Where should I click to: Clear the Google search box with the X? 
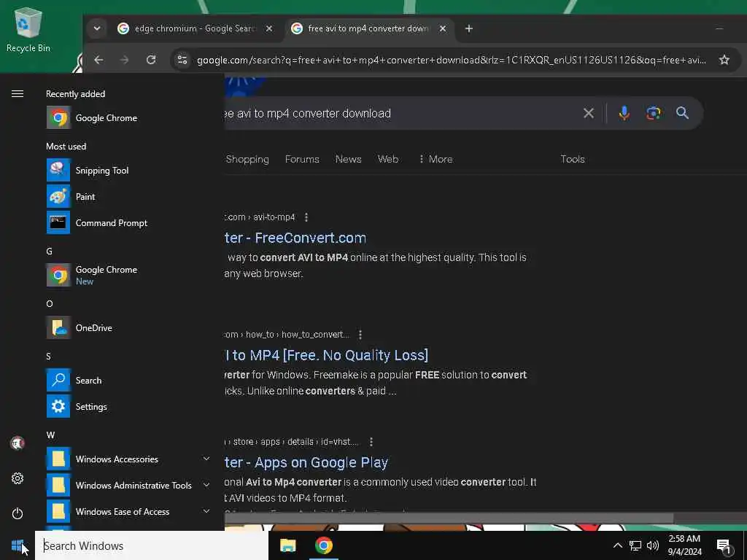click(x=589, y=113)
